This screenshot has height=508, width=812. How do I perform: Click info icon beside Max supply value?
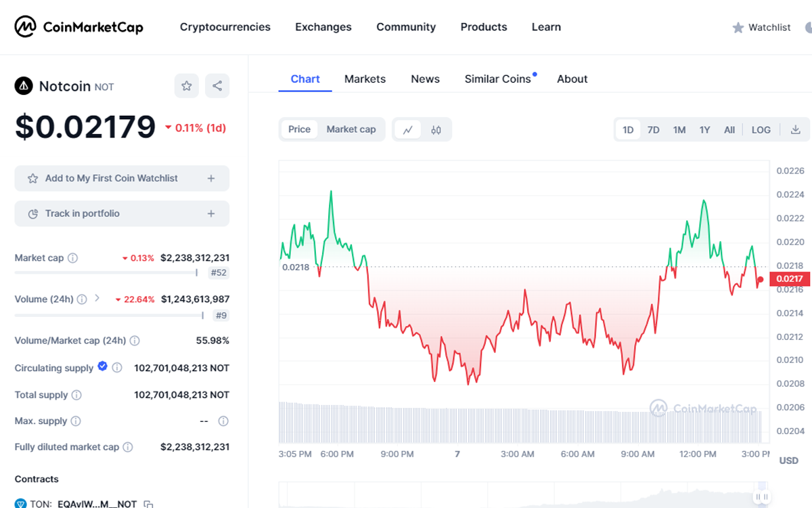[x=223, y=421]
